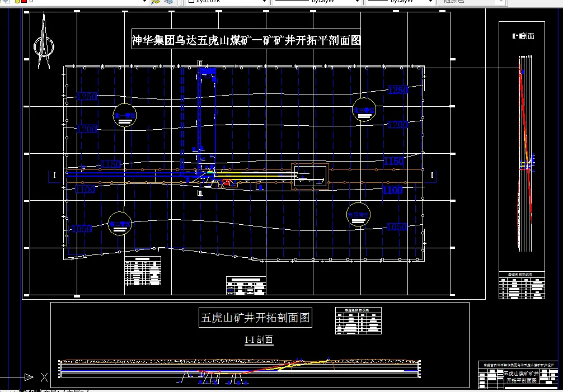
Task: Click the Layer Previous toolbar icon
Action: 156,2
